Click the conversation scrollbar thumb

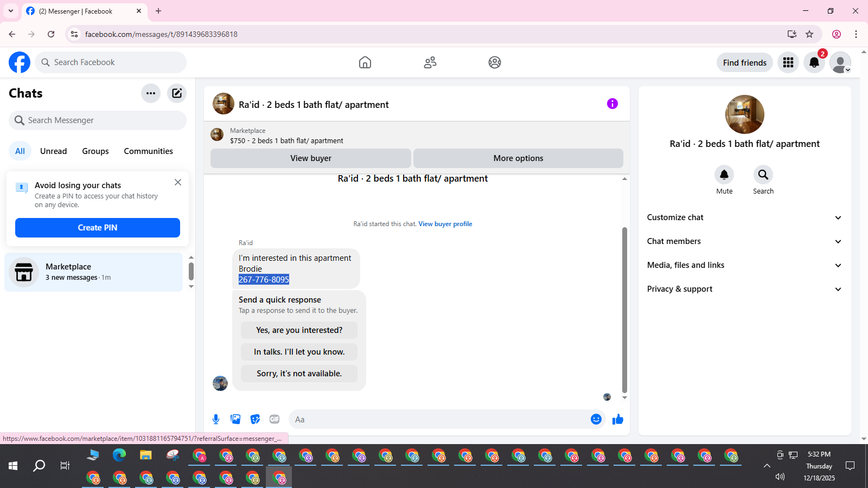click(x=624, y=309)
